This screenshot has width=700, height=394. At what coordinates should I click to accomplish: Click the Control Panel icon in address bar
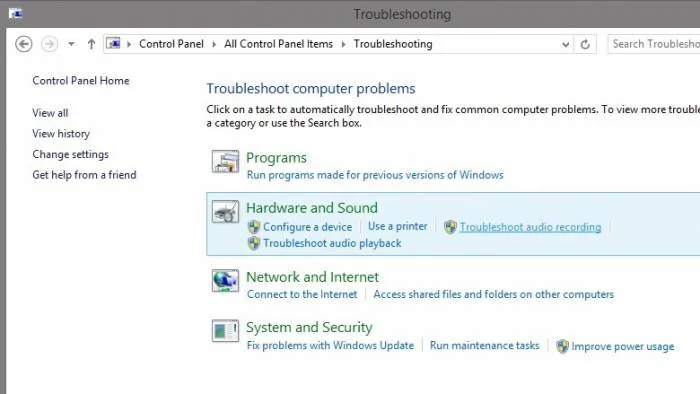point(113,44)
